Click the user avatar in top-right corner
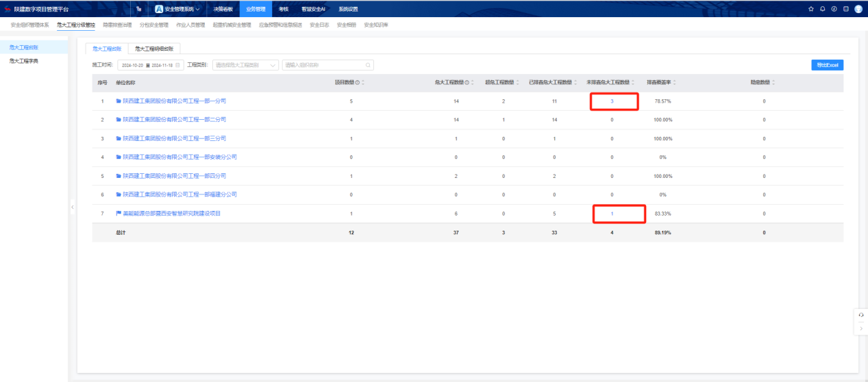Screen dimensions: 868x382 (x=858, y=9)
